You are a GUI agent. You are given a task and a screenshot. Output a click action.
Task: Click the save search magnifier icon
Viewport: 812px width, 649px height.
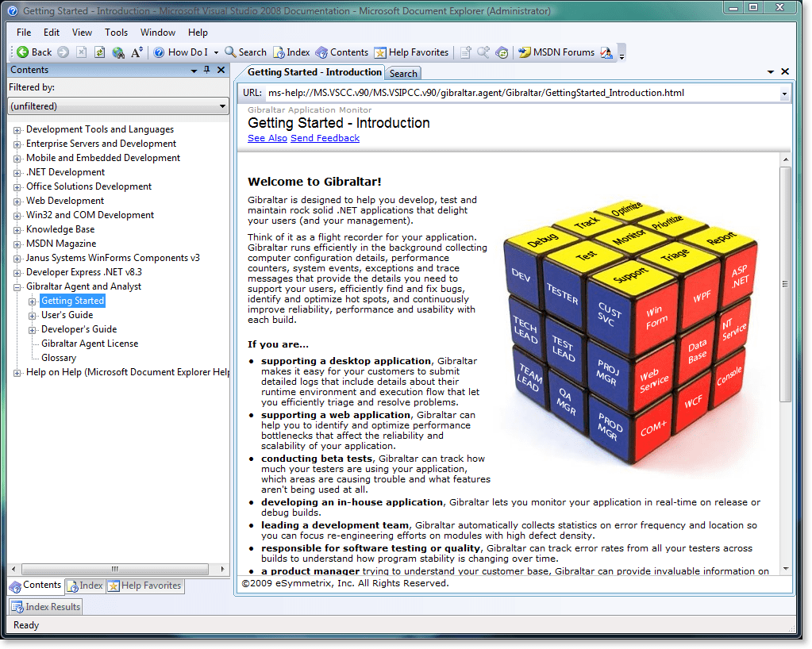pyautogui.click(x=483, y=52)
